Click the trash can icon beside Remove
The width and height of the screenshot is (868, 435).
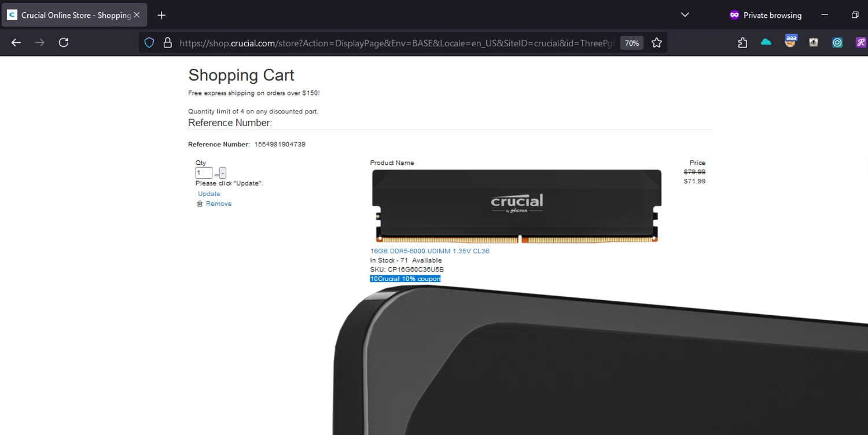pyautogui.click(x=200, y=204)
